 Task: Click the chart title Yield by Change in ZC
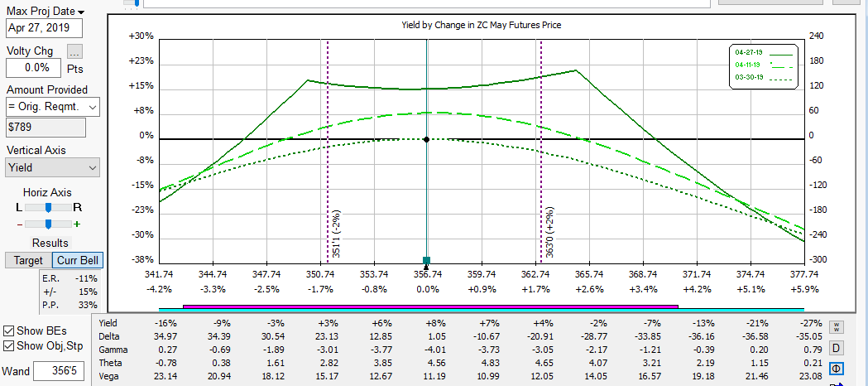pyautogui.click(x=481, y=26)
